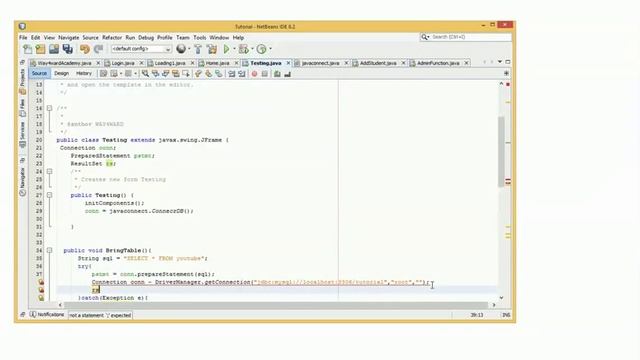Click the Find Next Occurrence icon
Image resolution: width=640 pixels, height=360 pixels.
click(166, 74)
